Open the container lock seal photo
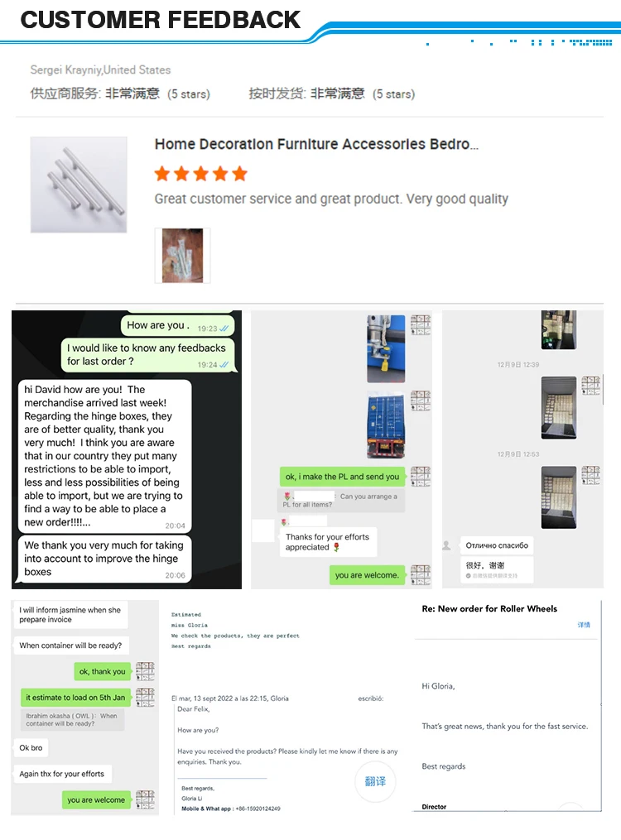 pos(386,348)
